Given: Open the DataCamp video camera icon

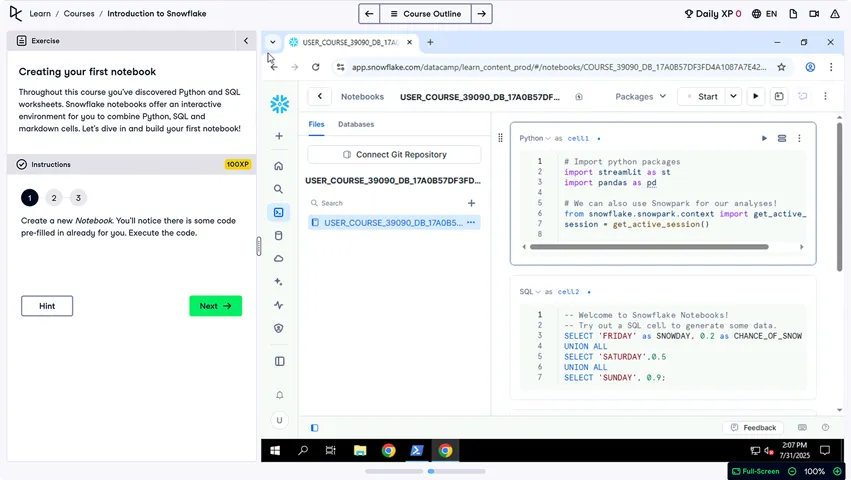Looking at the screenshot, I should 814,14.
